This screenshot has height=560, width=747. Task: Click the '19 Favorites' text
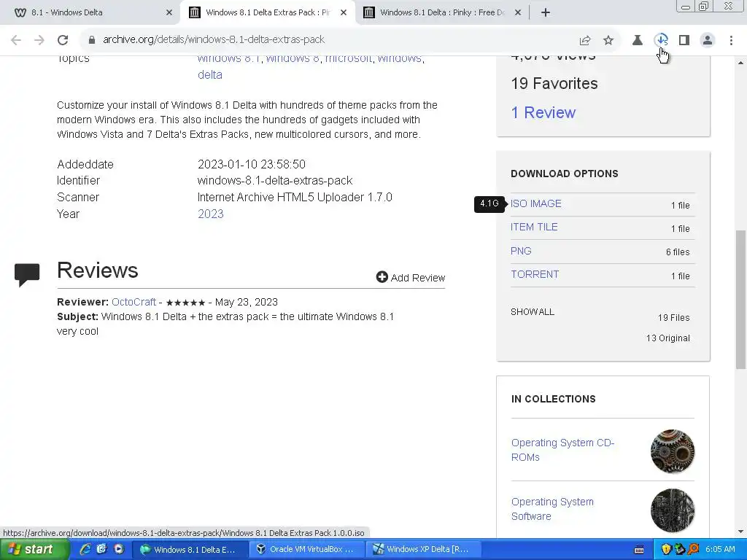point(554,83)
